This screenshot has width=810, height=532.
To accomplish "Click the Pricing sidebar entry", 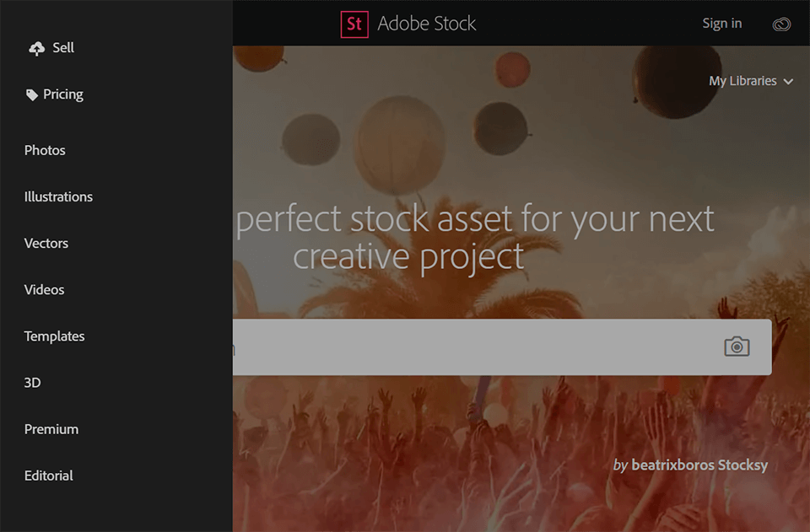I will tap(62, 94).
